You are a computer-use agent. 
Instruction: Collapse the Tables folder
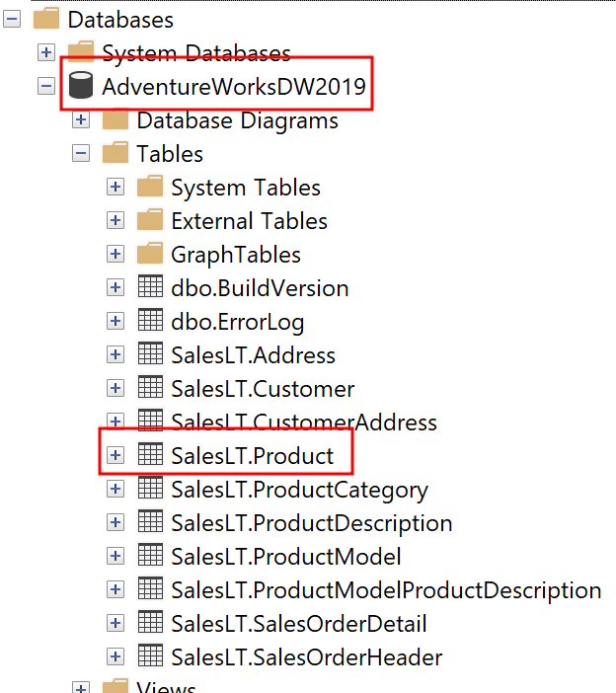click(x=81, y=154)
